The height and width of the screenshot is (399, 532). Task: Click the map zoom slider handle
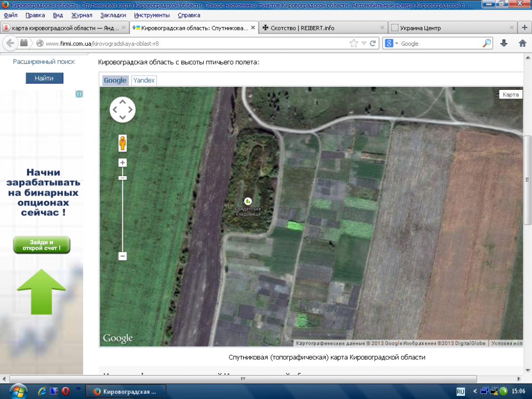coord(122,178)
